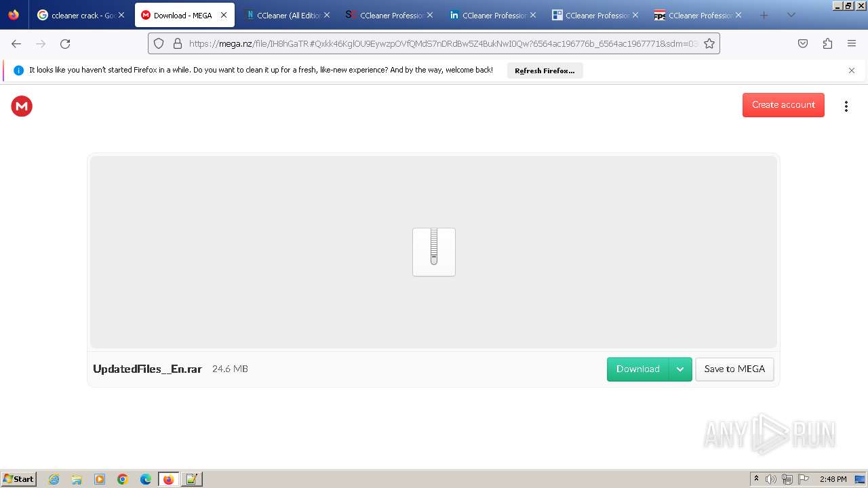Screen dimensions: 868x488
Task: Save page to Pocket
Action: coord(803,43)
